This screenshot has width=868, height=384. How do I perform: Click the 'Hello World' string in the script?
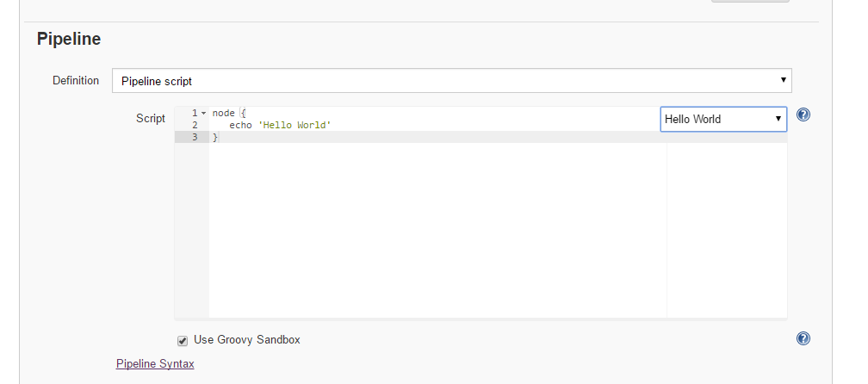coord(294,125)
